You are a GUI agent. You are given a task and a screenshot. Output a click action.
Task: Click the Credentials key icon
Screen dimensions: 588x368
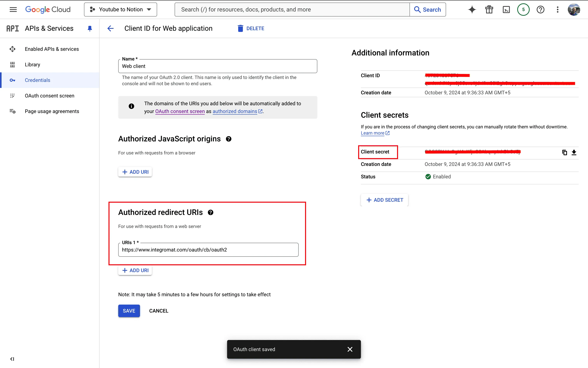coord(12,80)
